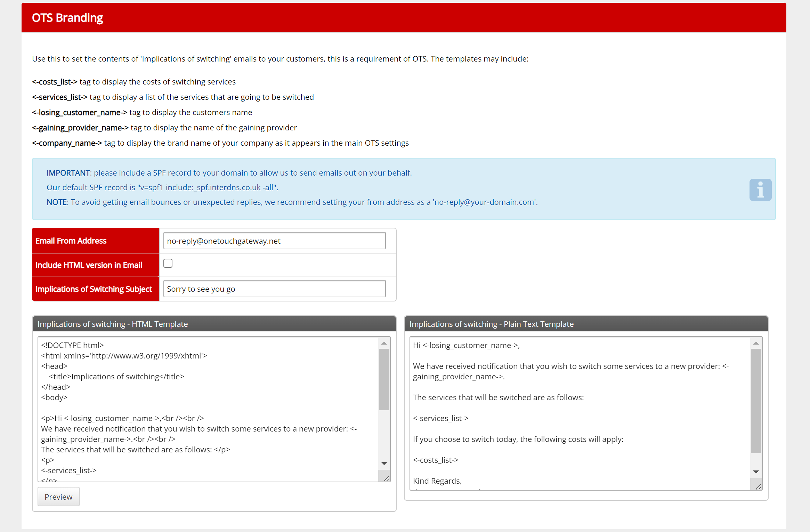810x532 pixels.
Task: Click the Include HTML version in Email label
Action: click(x=89, y=265)
